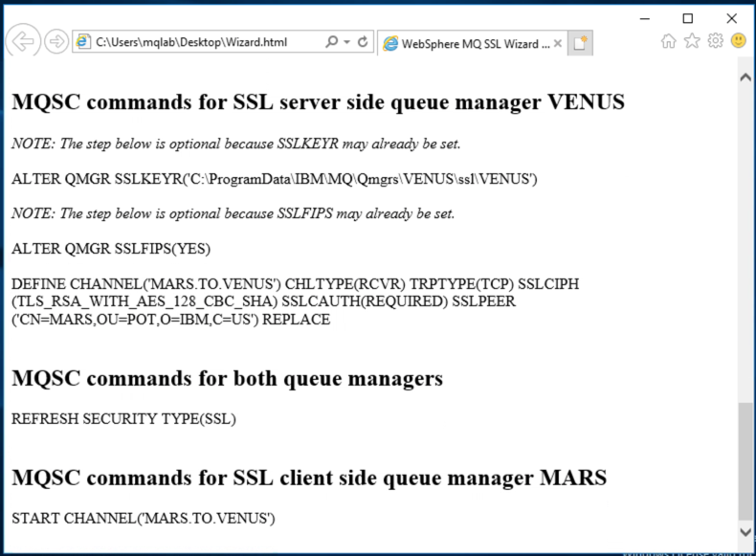Click the 'MQSC commands for both queue managers' heading
Image resolution: width=756 pixels, height=556 pixels.
[x=227, y=379]
